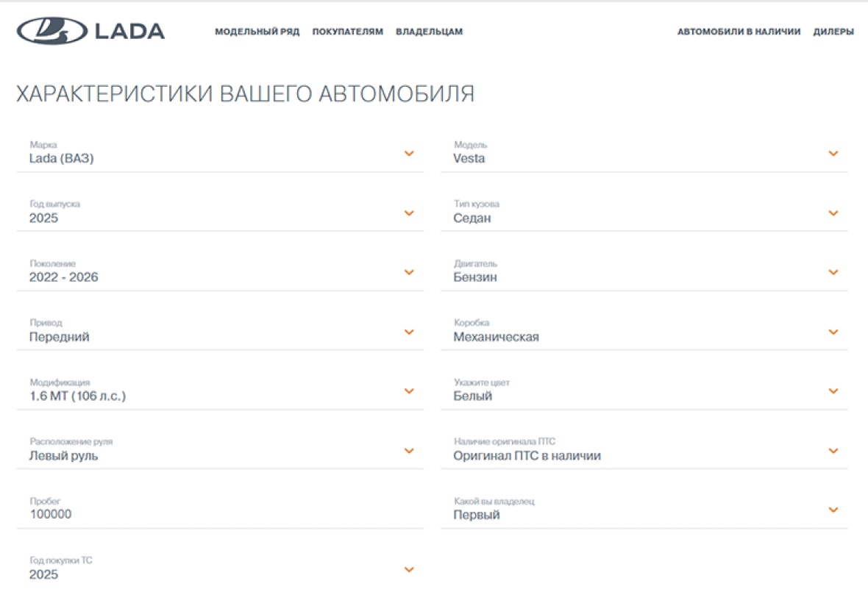Open Год выпуска dropdown

220,213
